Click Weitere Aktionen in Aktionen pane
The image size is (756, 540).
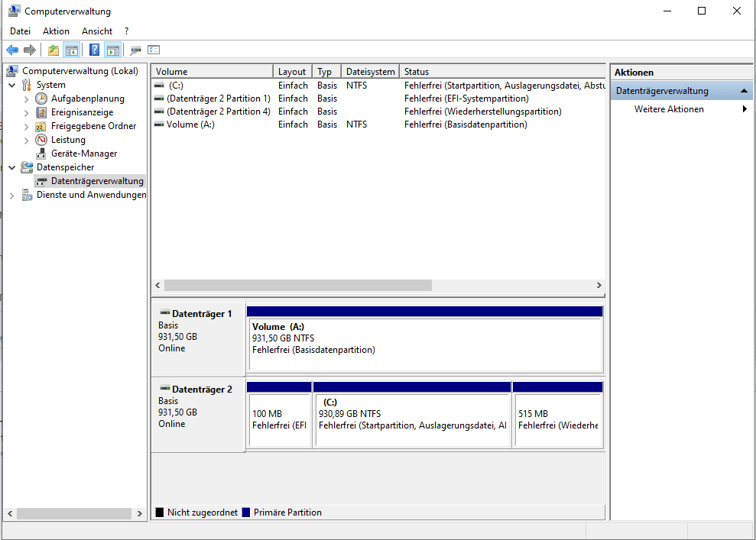669,109
